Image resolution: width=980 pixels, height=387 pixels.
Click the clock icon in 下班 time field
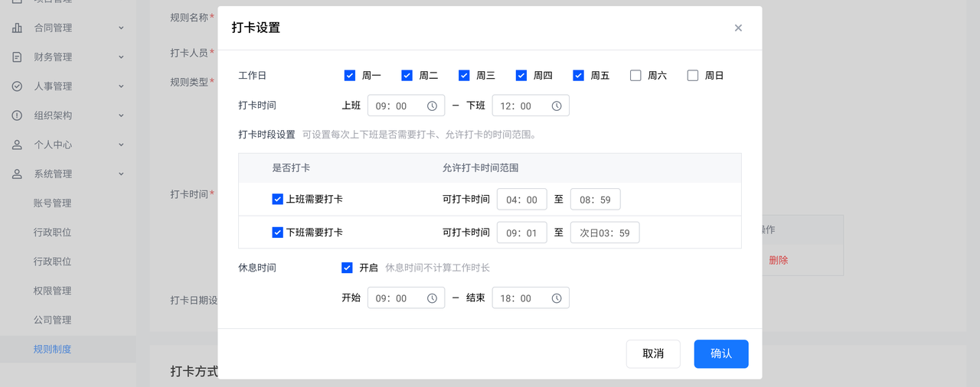[557, 106]
